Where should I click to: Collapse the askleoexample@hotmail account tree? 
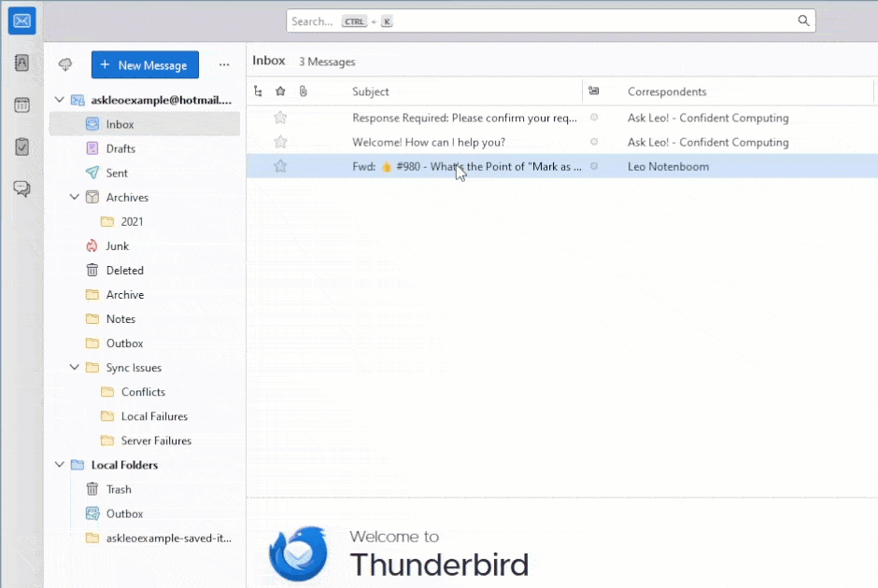[60, 100]
